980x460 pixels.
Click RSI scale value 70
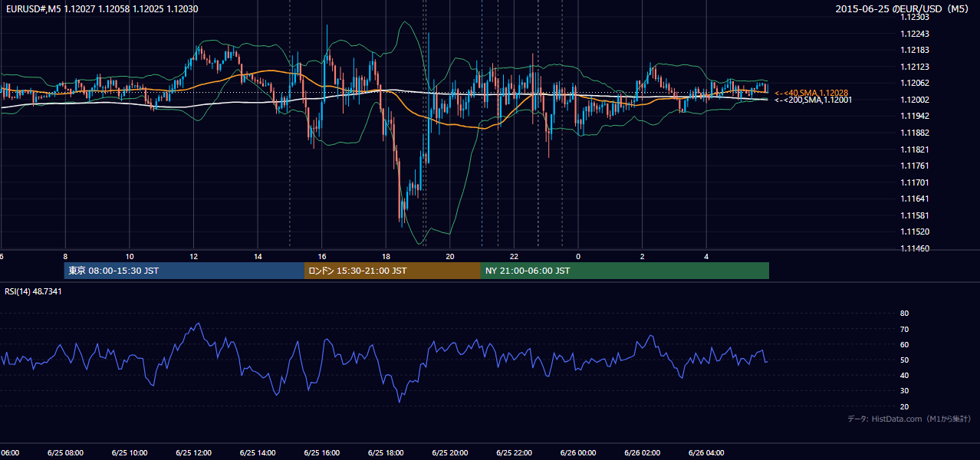tap(905, 329)
